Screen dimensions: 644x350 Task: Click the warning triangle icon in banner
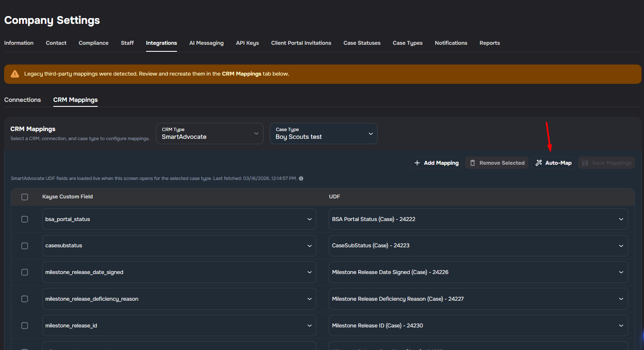coord(15,74)
